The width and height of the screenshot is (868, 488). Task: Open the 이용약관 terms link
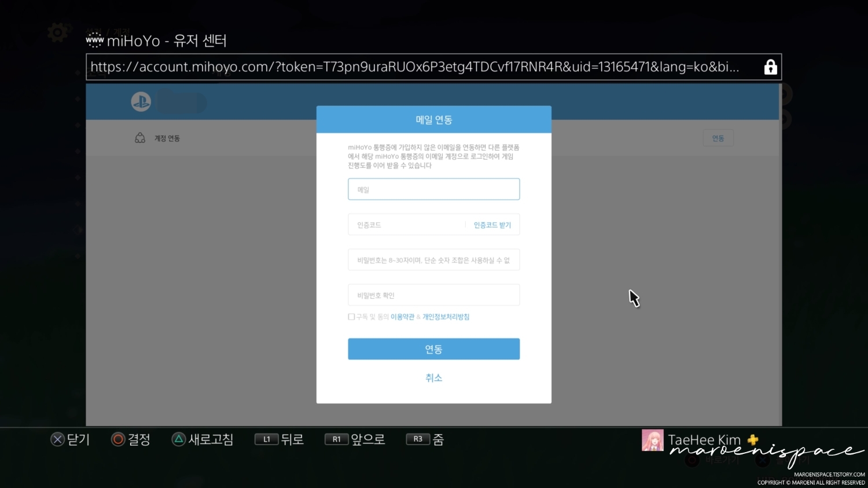point(402,317)
